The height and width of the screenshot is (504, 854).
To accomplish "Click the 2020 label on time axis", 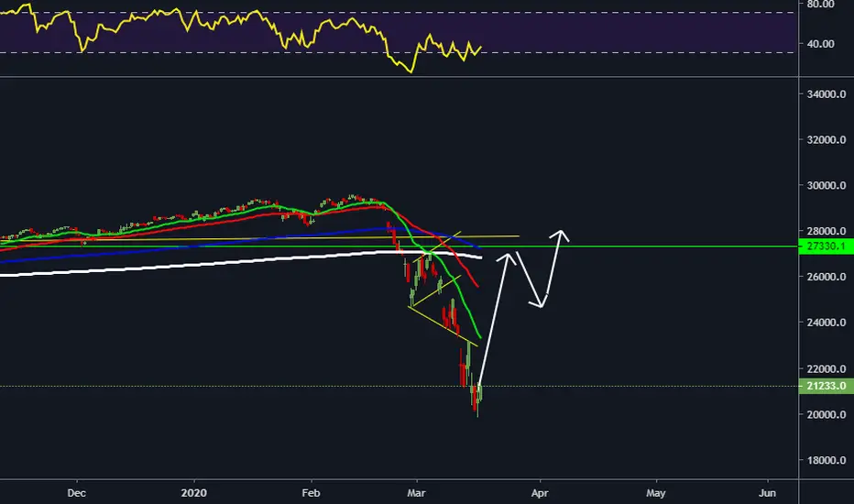I will click(194, 493).
